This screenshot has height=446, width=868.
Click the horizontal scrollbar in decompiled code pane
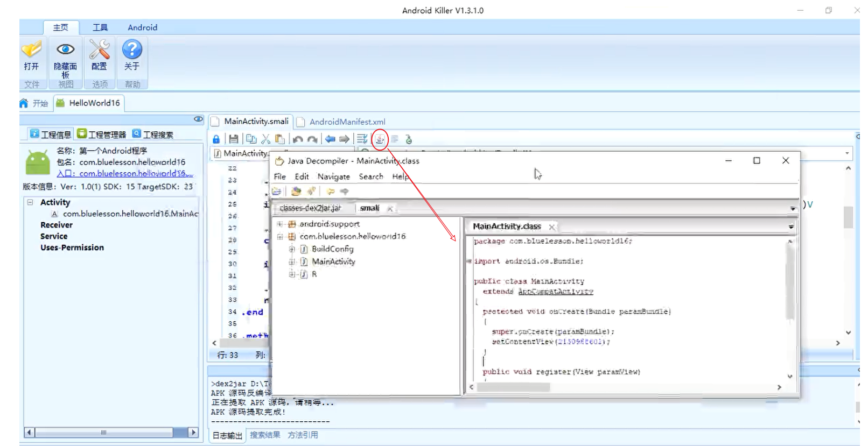513,387
